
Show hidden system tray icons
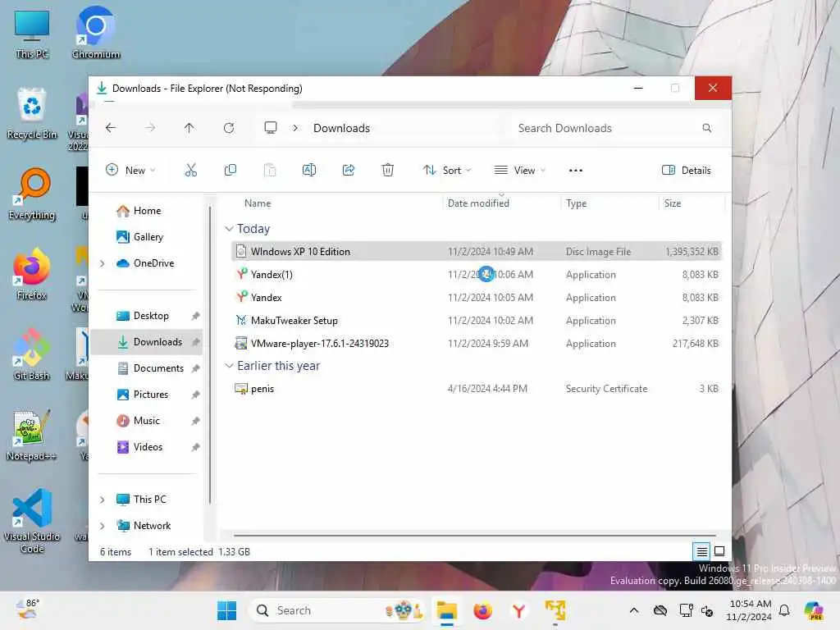[x=634, y=610]
